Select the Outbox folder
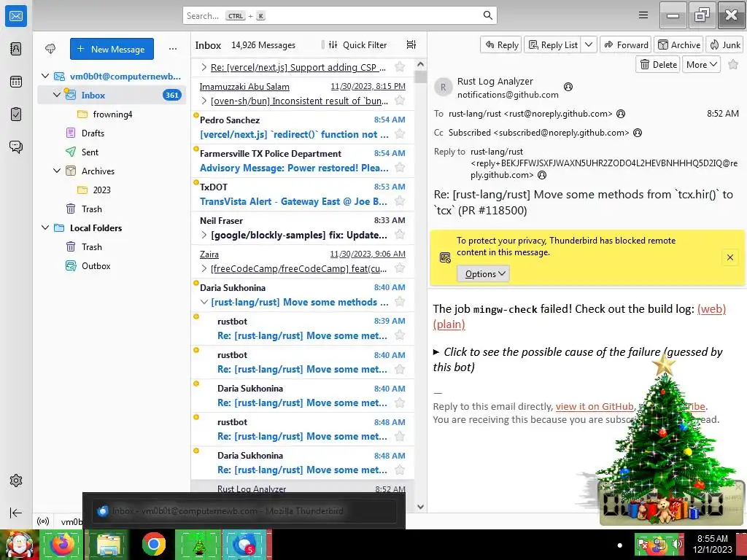 point(96,265)
